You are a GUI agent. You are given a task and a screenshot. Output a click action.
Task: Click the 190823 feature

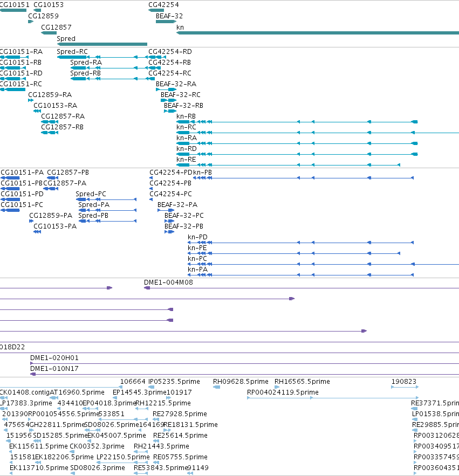(405, 387)
